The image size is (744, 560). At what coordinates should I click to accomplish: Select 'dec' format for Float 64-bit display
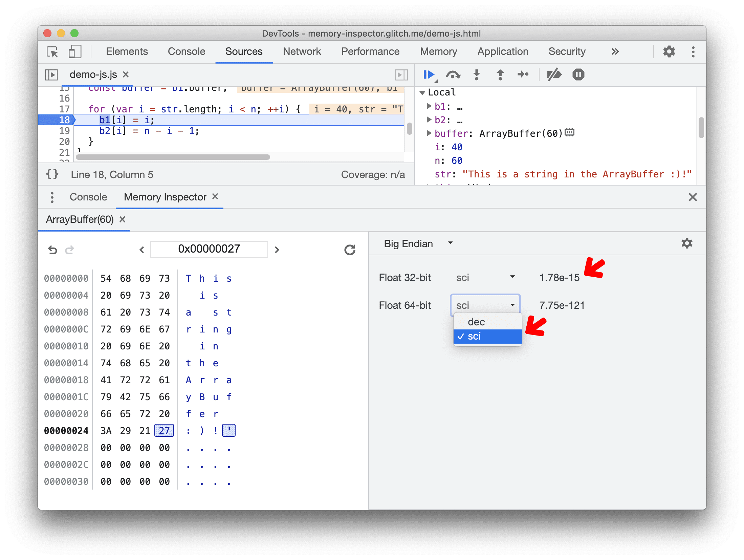[476, 322]
